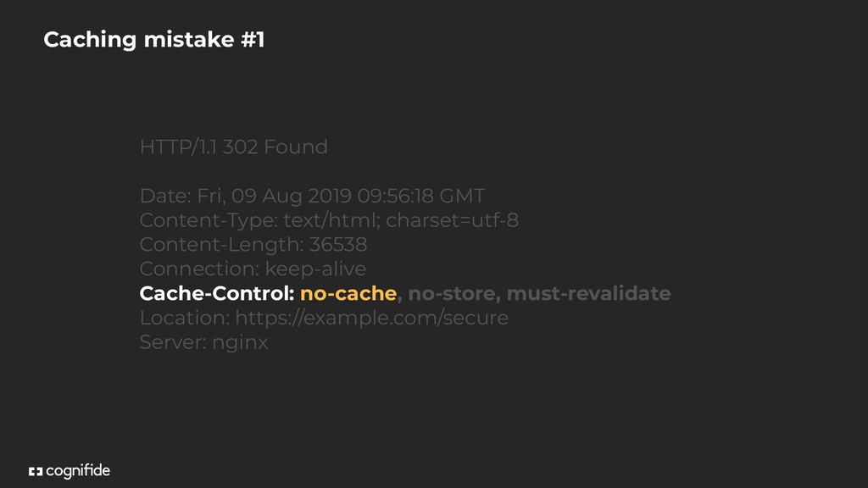The width and height of the screenshot is (868, 488).
Task: Click the must-revalidate directive
Action: pyautogui.click(x=588, y=293)
